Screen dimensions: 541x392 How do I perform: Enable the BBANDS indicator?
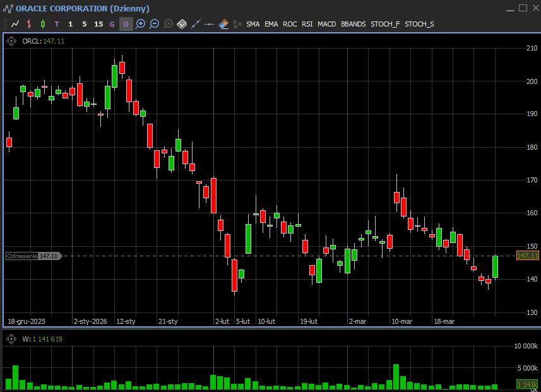tap(353, 24)
